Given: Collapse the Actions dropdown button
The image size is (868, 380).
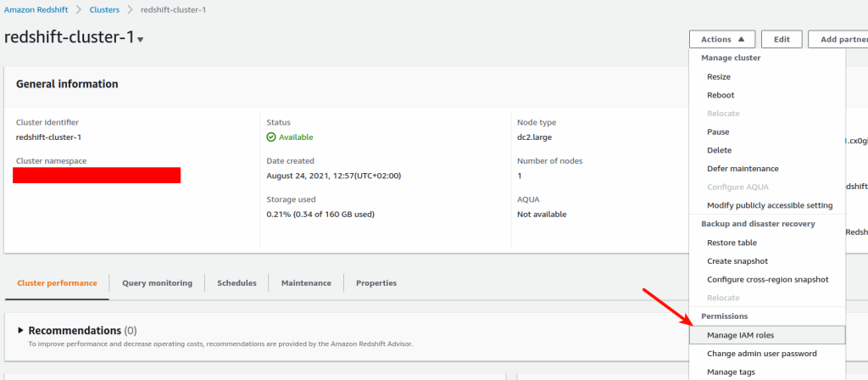Looking at the screenshot, I should 722,39.
